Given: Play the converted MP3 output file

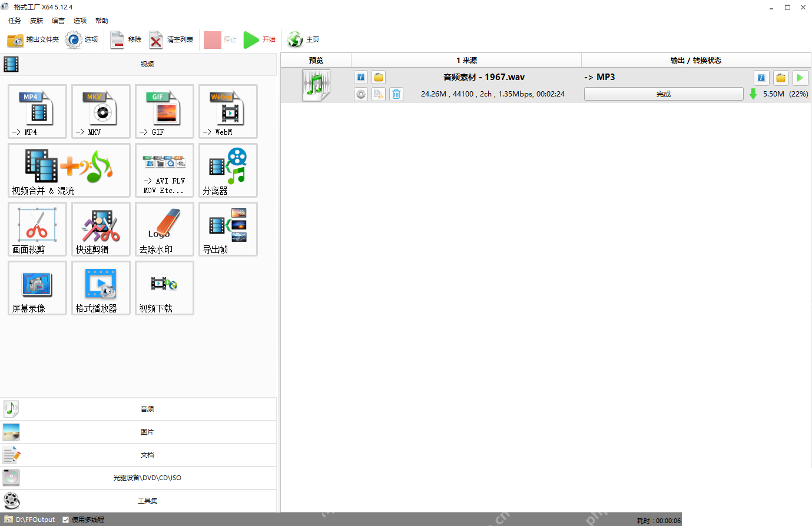Looking at the screenshot, I should pyautogui.click(x=800, y=78).
